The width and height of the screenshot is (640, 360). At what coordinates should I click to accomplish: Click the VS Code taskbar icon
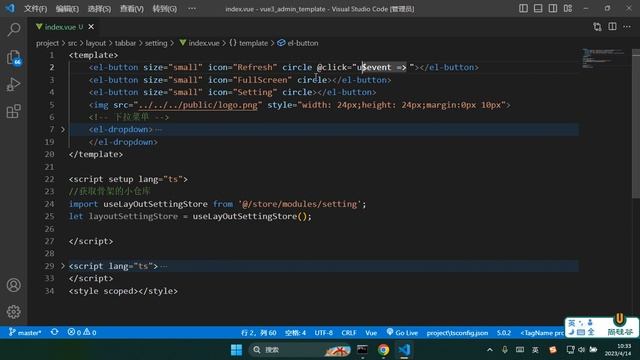coord(404,350)
